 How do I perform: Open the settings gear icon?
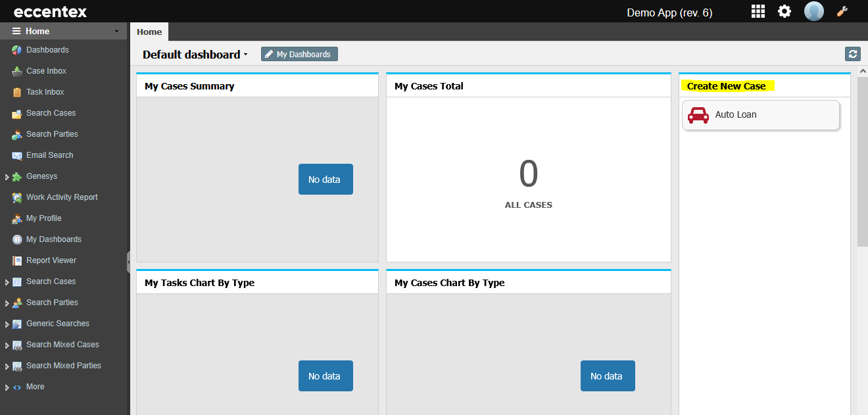click(784, 11)
